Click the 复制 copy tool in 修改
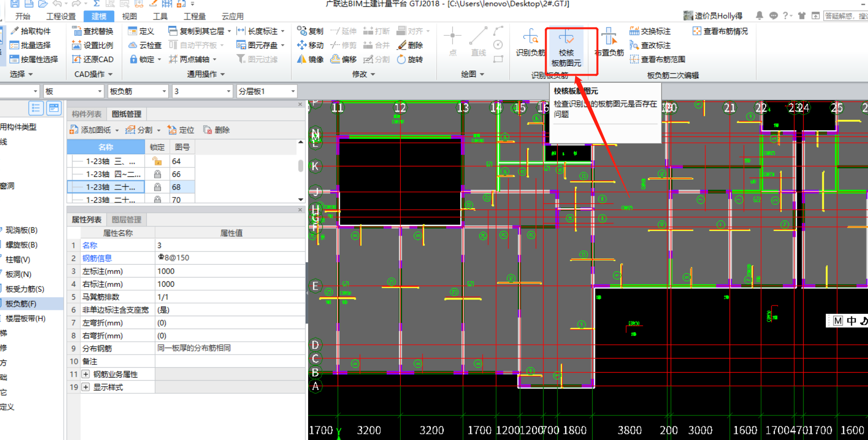 tap(310, 31)
